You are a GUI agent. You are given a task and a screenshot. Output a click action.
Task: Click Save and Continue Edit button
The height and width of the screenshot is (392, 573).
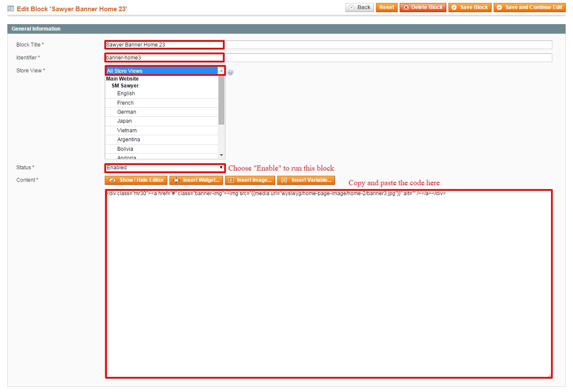529,7
